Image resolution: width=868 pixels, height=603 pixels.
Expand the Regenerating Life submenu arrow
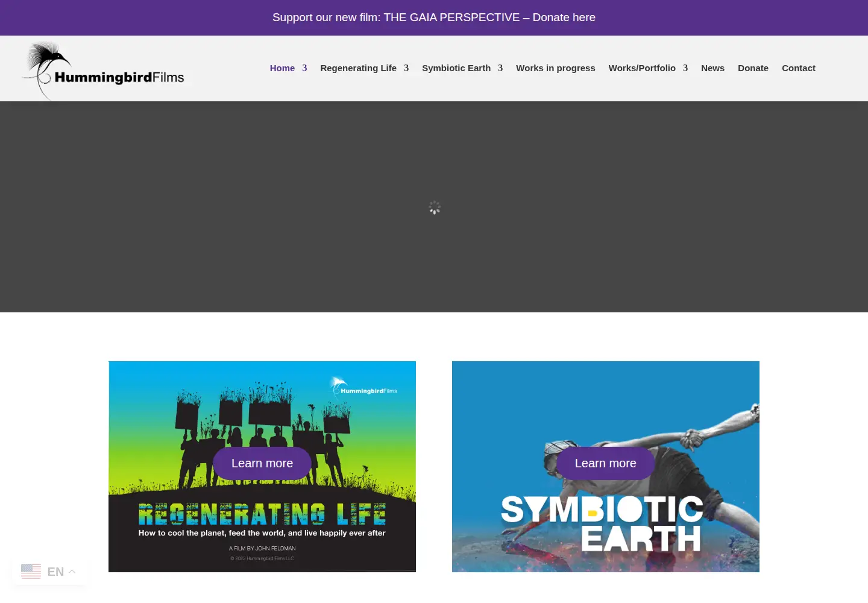[406, 68]
